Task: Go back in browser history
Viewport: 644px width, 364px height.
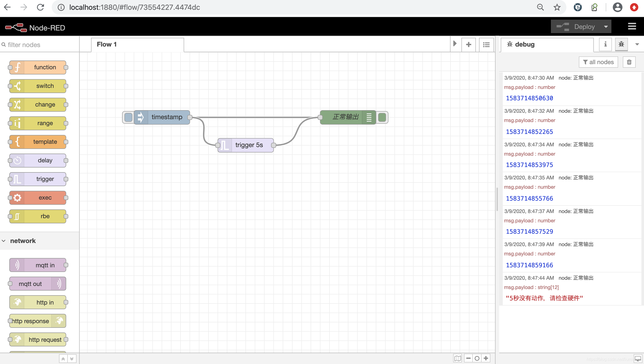Action: point(8,7)
